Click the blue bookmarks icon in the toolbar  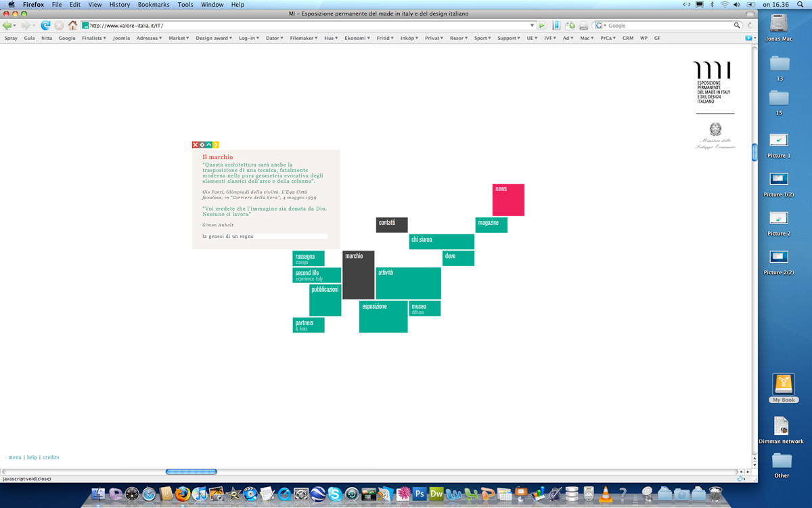click(x=556, y=26)
